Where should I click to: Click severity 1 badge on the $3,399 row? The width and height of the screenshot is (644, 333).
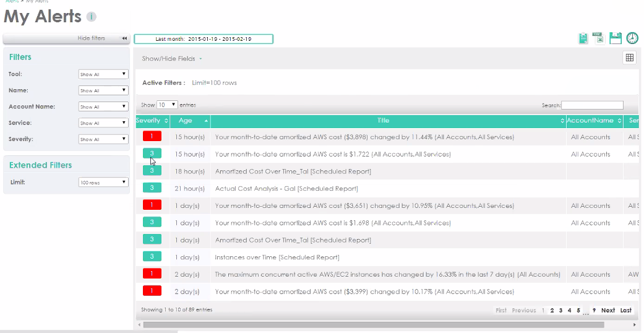(152, 291)
